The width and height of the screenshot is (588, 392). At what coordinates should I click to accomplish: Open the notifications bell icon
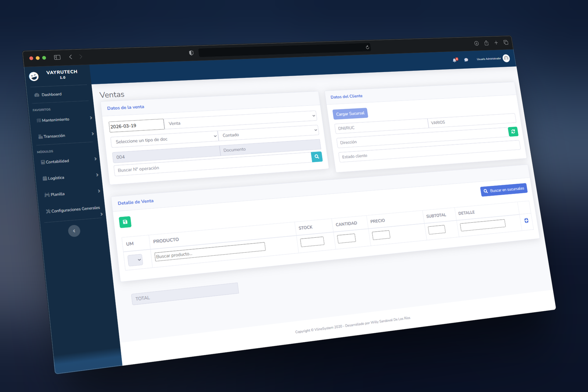click(x=455, y=60)
